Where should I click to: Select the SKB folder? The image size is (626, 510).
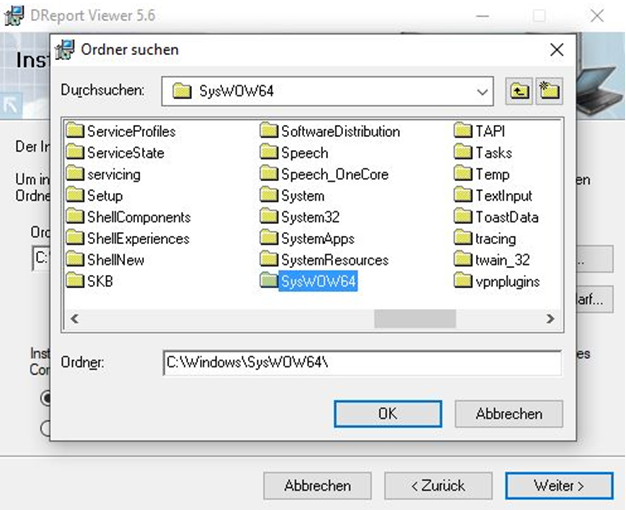click(90, 281)
